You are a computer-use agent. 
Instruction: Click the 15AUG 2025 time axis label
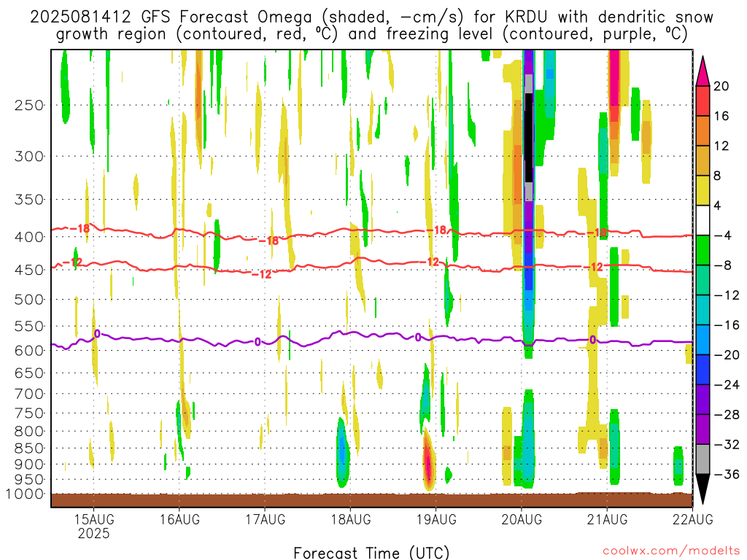(x=94, y=526)
